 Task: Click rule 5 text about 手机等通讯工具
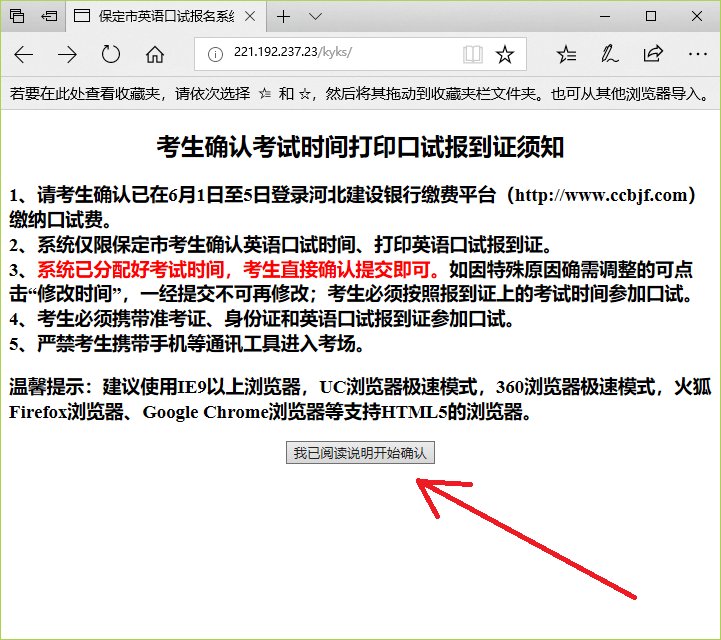coord(186,343)
